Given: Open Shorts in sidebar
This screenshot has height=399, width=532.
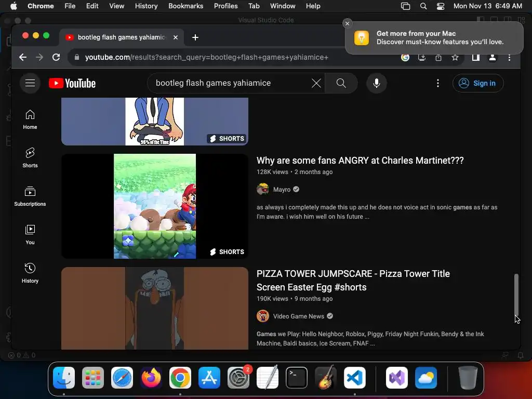Looking at the screenshot, I should click(x=30, y=158).
